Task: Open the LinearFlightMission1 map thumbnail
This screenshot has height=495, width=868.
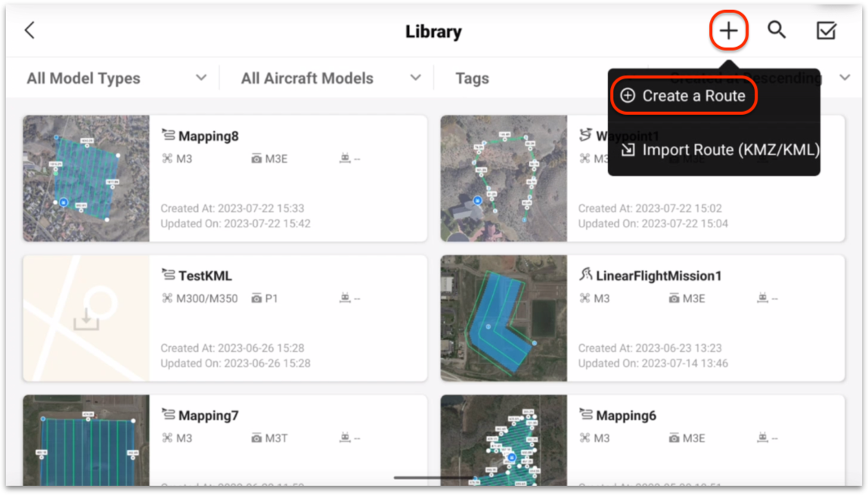Action: pyautogui.click(x=504, y=318)
